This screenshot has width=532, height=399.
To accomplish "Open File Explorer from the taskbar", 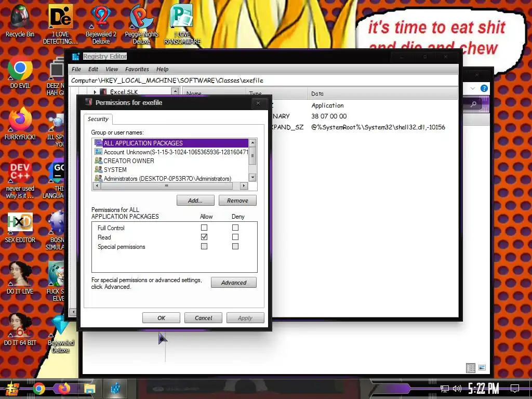I will coord(89,389).
